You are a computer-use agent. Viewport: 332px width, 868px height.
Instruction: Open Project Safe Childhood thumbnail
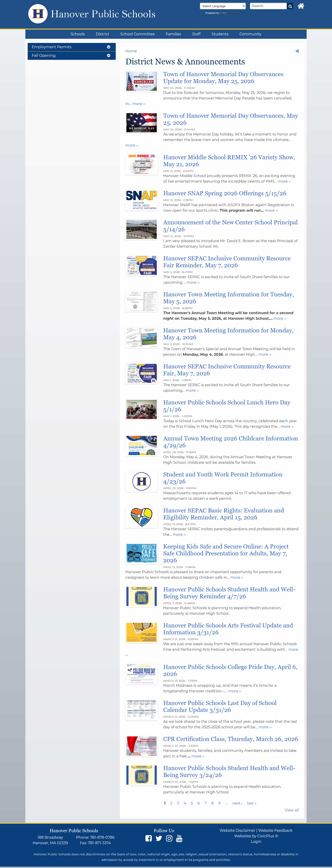(x=142, y=554)
